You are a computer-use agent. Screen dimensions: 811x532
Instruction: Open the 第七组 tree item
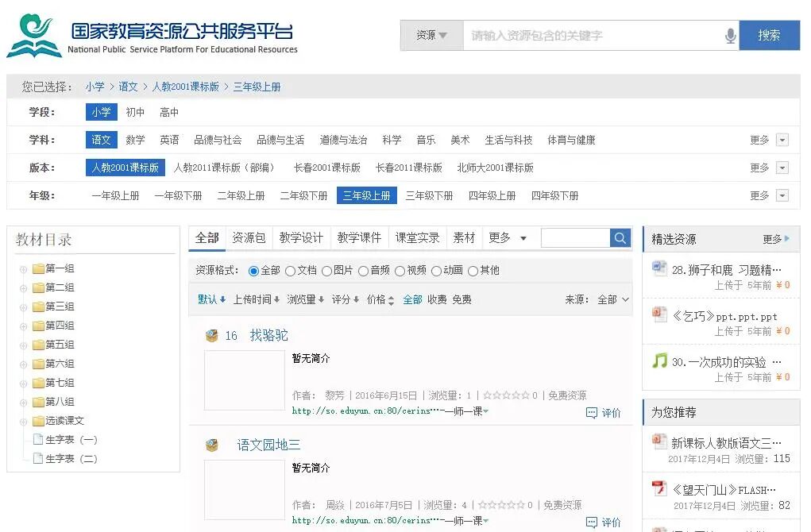pyautogui.click(x=60, y=383)
